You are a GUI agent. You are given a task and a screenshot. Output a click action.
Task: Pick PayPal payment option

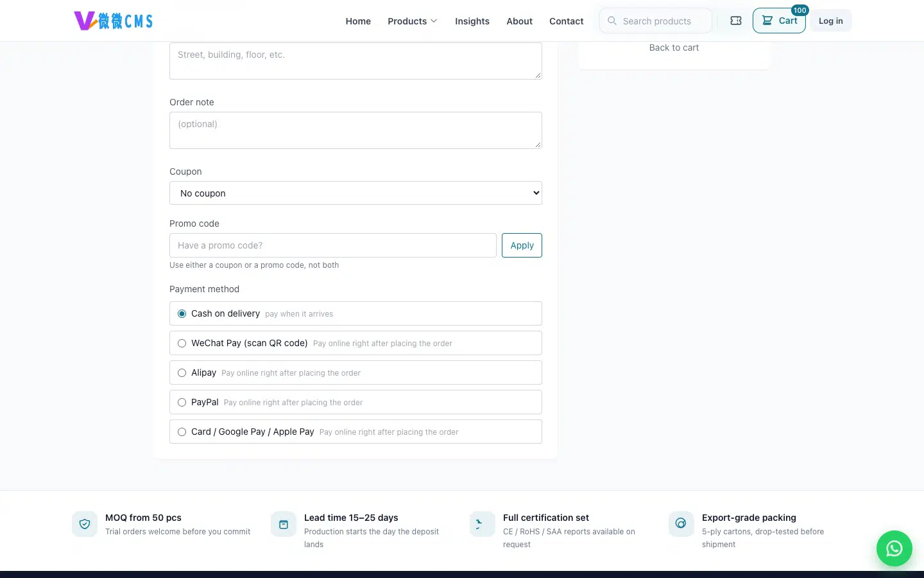(355, 402)
